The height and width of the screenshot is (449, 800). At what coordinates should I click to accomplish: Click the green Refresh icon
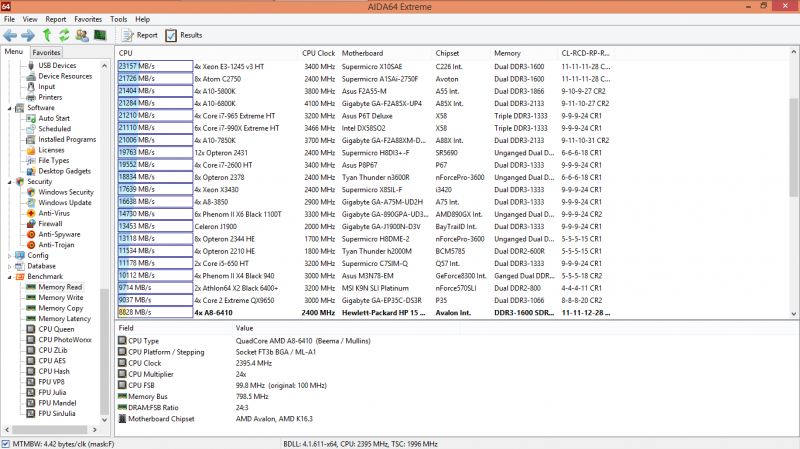[x=64, y=35]
